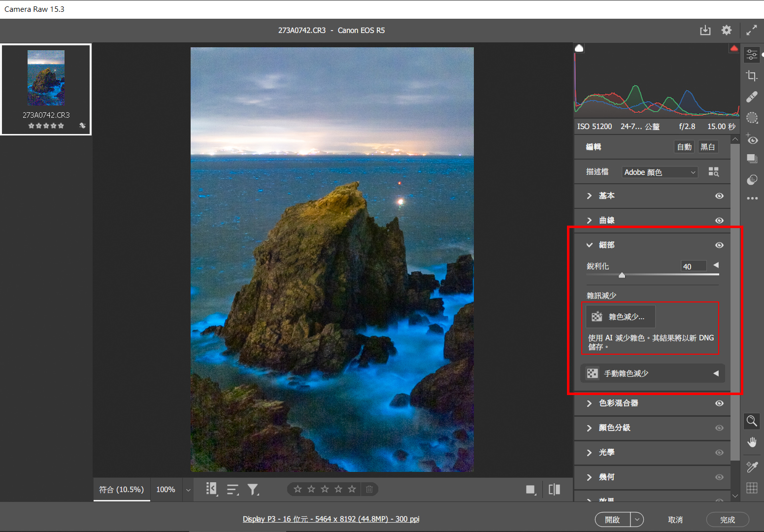Select the Healing brush tool
Viewport: 764px width, 532px height.
click(752, 97)
